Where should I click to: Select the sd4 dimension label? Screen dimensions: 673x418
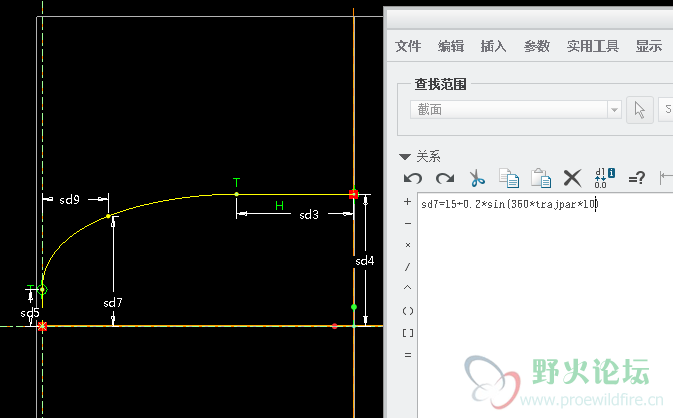pos(365,261)
